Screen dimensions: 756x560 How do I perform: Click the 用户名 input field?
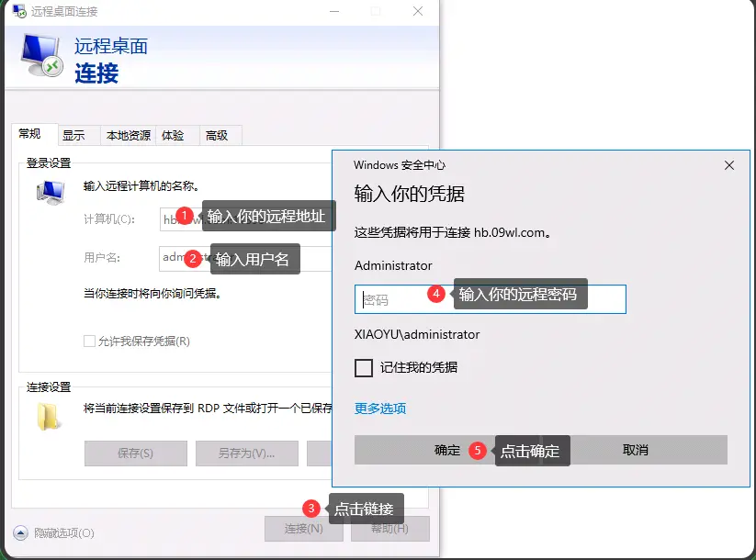(x=246, y=258)
